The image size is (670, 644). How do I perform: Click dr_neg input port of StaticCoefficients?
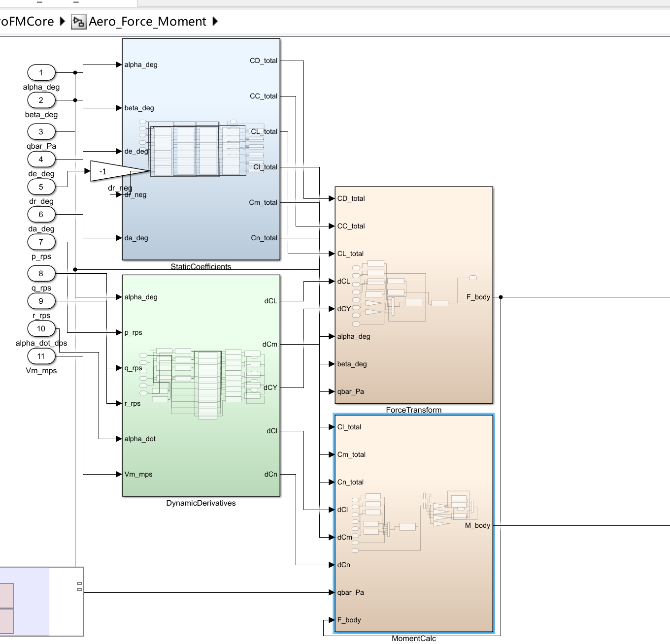135,195
